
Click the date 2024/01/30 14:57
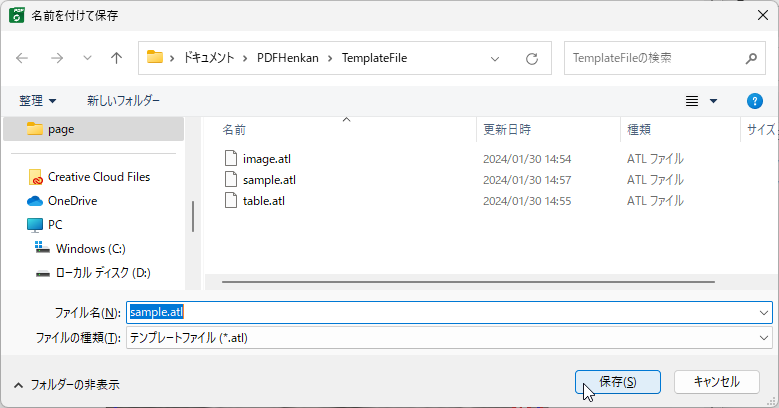pos(527,180)
